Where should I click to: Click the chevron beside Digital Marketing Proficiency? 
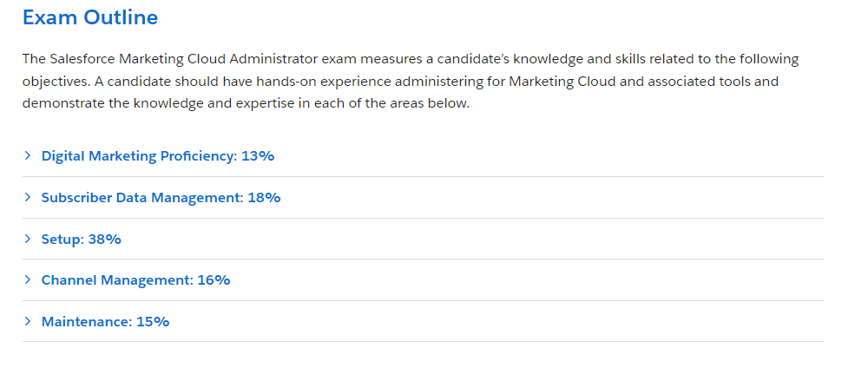(28, 156)
